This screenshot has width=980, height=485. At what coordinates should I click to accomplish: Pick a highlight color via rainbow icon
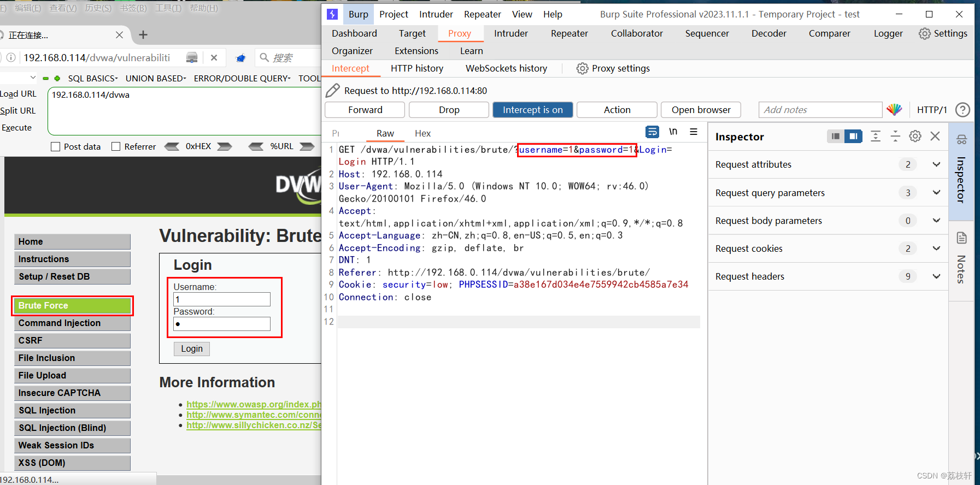click(x=894, y=110)
